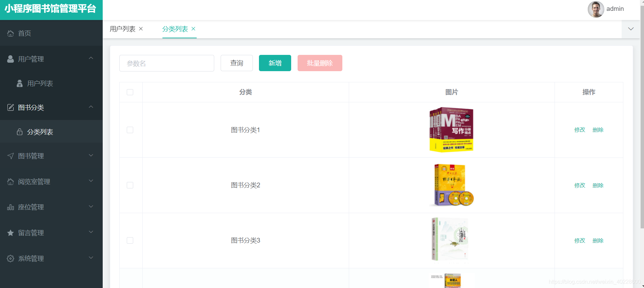644x288 pixels.
Task: Click the bar chart icon beside 座位管理
Action: coord(11,207)
